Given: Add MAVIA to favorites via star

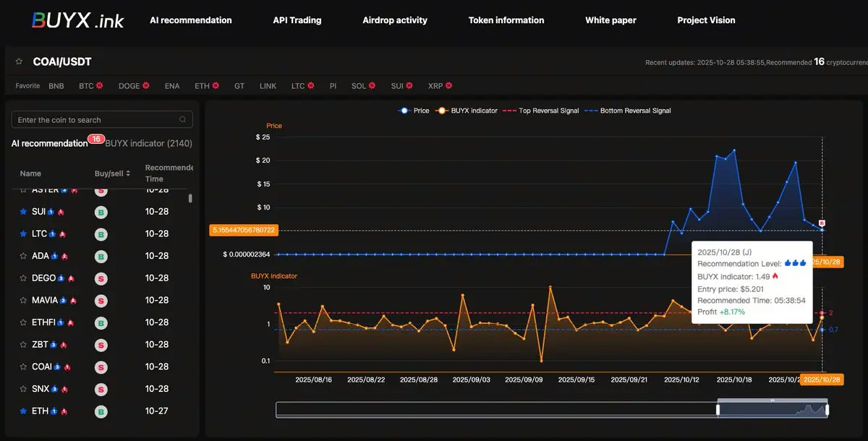Looking at the screenshot, I should point(23,300).
